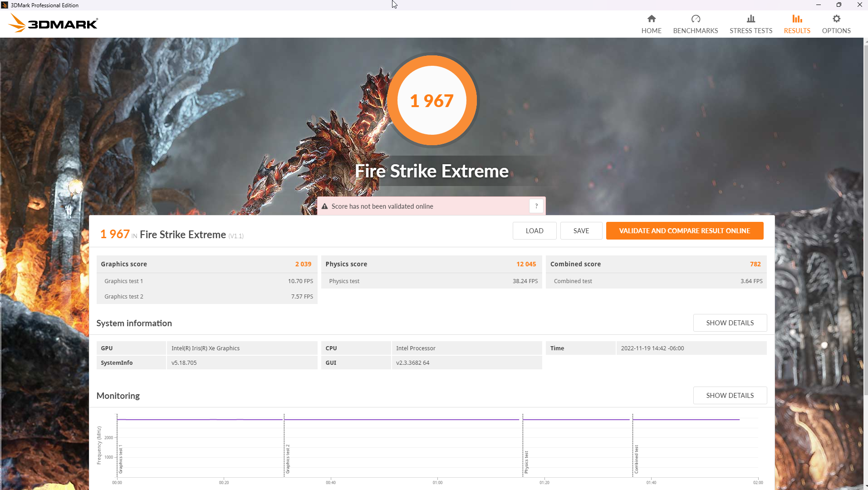Show details for System information
This screenshot has height=490, width=868.
pyautogui.click(x=730, y=323)
